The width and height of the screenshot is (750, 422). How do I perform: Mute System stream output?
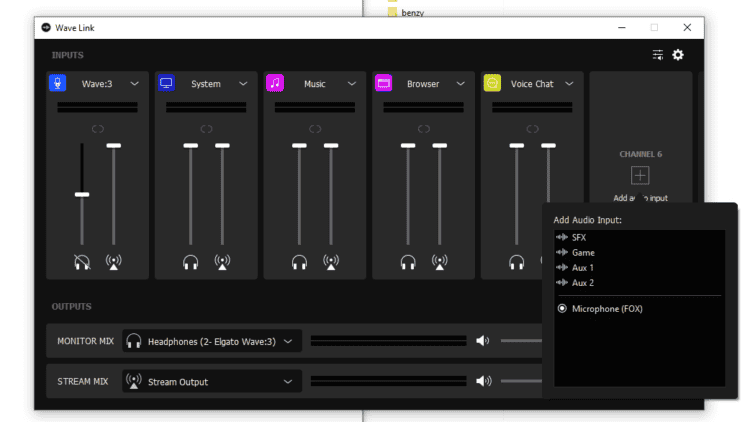222,262
